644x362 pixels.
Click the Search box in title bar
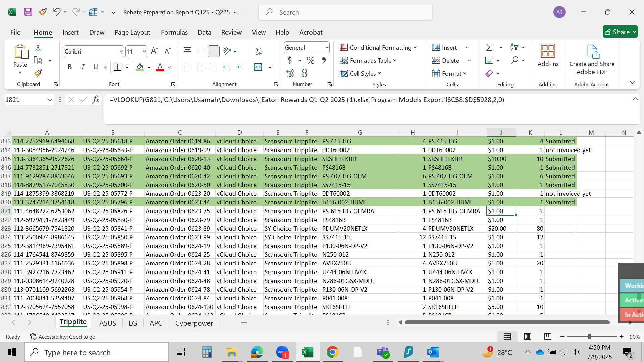[345, 12]
